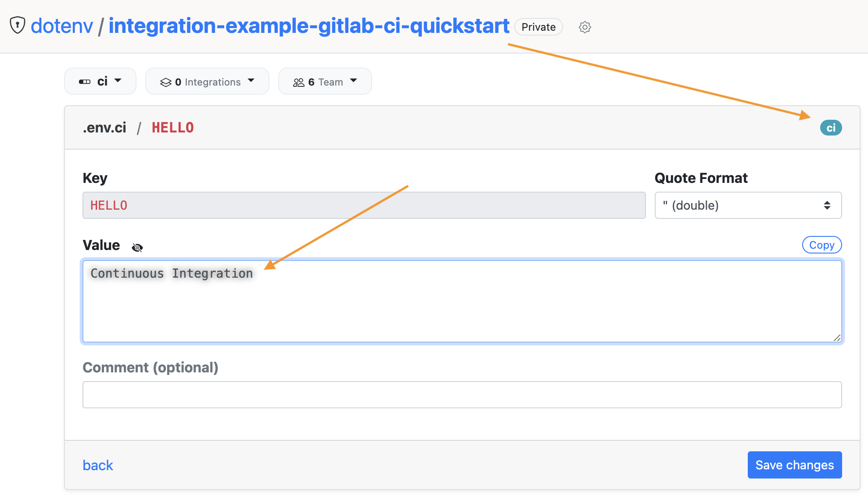Click Save changes button
This screenshot has width=868, height=500.
(x=794, y=465)
